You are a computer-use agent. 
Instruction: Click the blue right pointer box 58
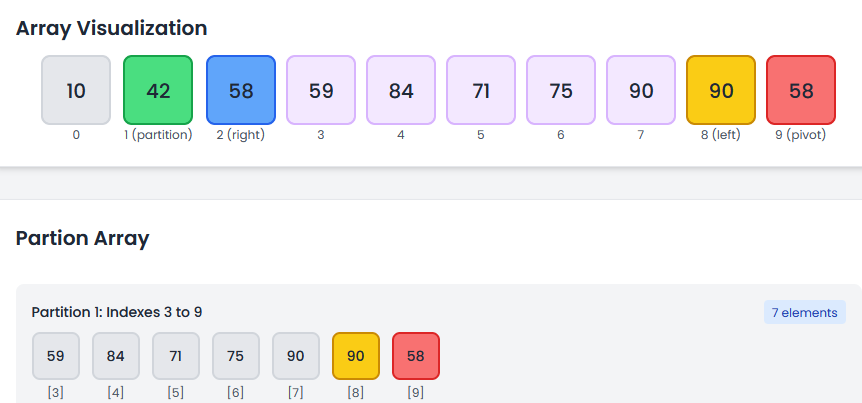[x=241, y=90]
